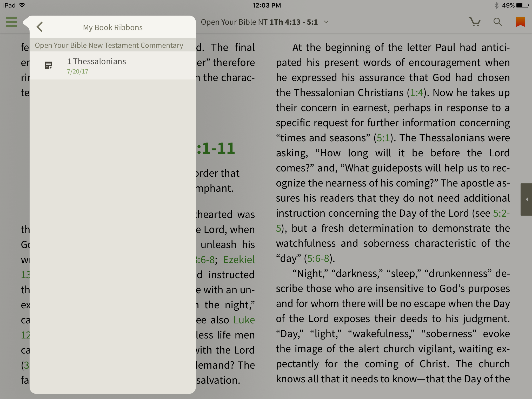The image size is (532, 399).
Task: Tap the My Book Ribbons title
Action: coord(113,28)
